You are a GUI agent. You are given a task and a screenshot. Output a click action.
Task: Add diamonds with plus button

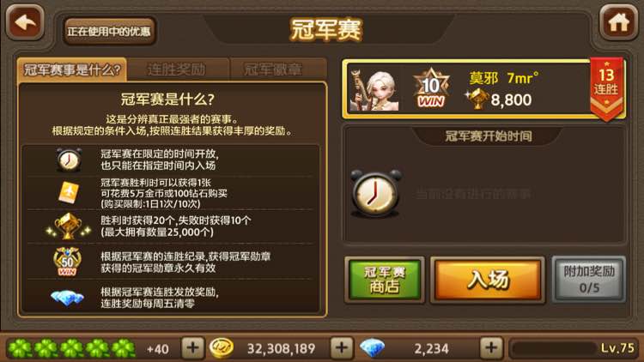(491, 348)
